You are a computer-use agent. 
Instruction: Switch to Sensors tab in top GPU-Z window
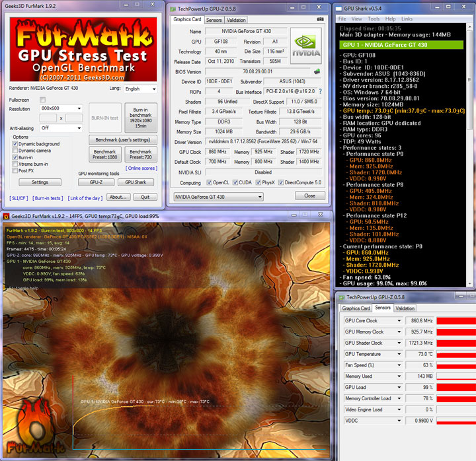(214, 20)
